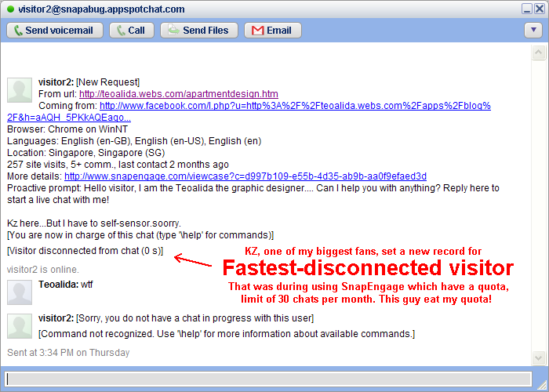Click Teoalida's avatar beside wtf message

tap(20, 292)
